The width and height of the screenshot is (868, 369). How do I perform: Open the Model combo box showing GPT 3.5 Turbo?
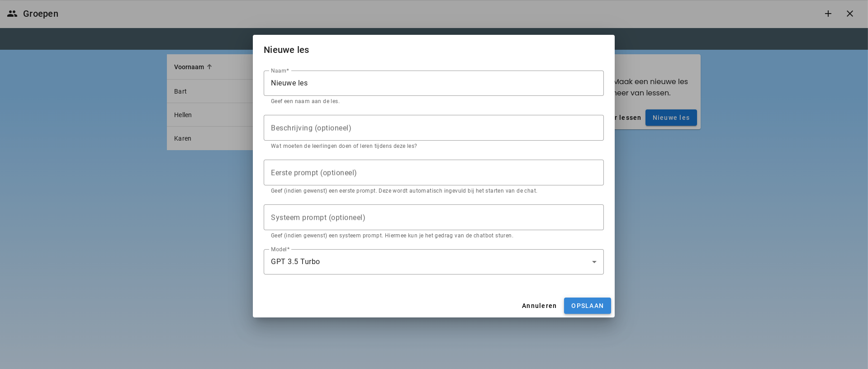coord(425,262)
